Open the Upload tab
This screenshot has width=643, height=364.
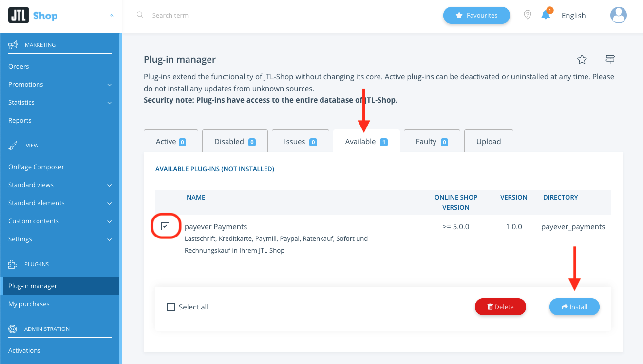pyautogui.click(x=489, y=142)
